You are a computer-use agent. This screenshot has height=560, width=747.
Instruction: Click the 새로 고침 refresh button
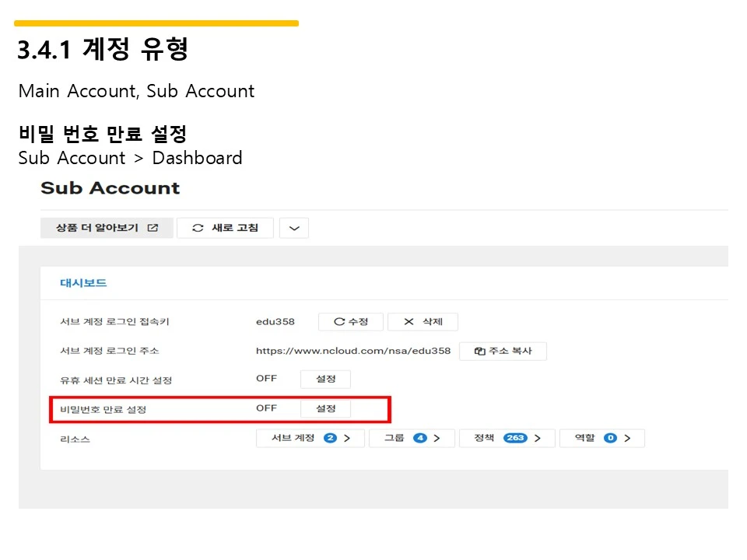pos(226,228)
